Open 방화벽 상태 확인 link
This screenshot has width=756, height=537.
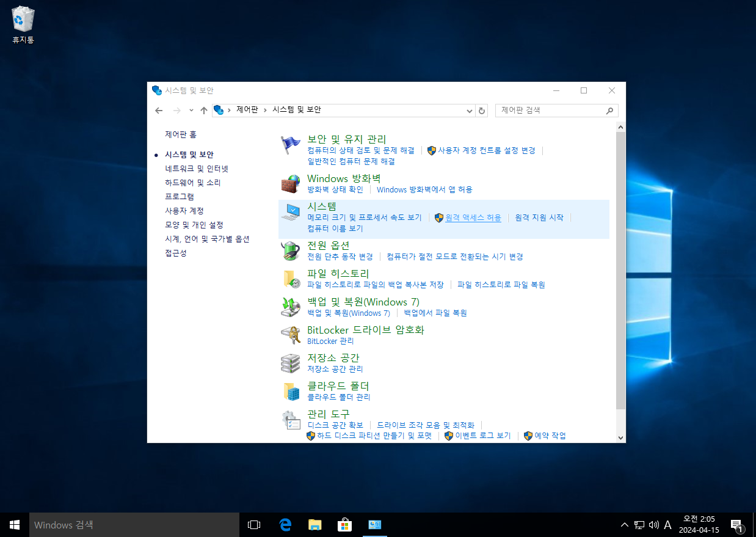(335, 189)
